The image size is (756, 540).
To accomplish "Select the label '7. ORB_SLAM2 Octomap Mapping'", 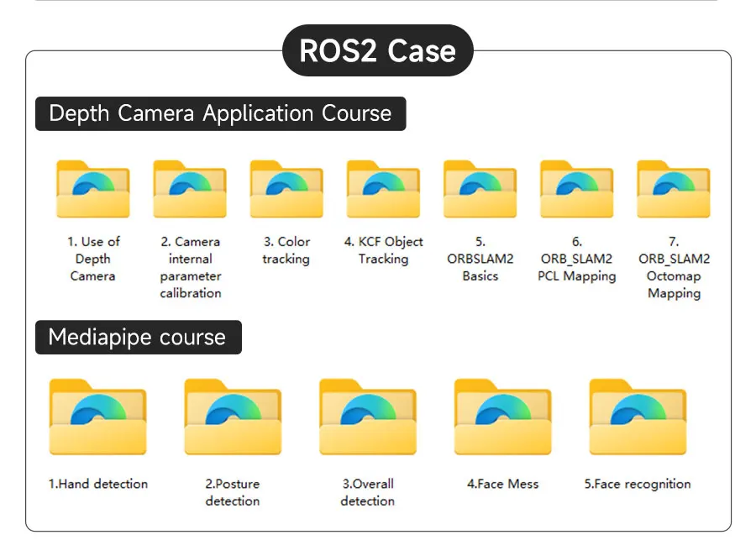I will coord(674,267).
